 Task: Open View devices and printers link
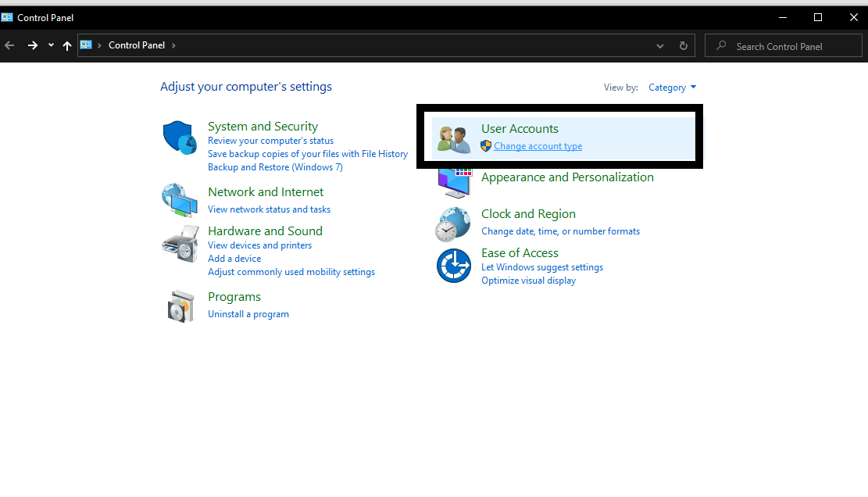(259, 245)
